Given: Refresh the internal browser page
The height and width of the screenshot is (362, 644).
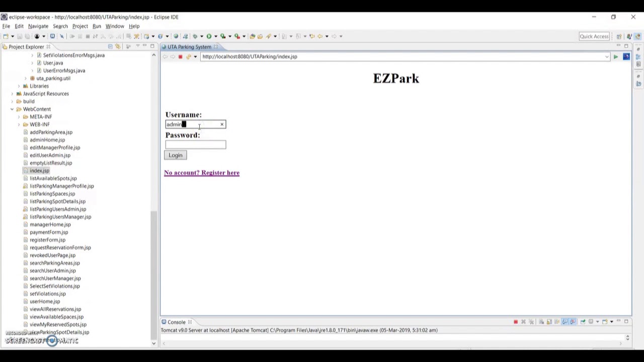Looking at the screenshot, I should pos(188,57).
